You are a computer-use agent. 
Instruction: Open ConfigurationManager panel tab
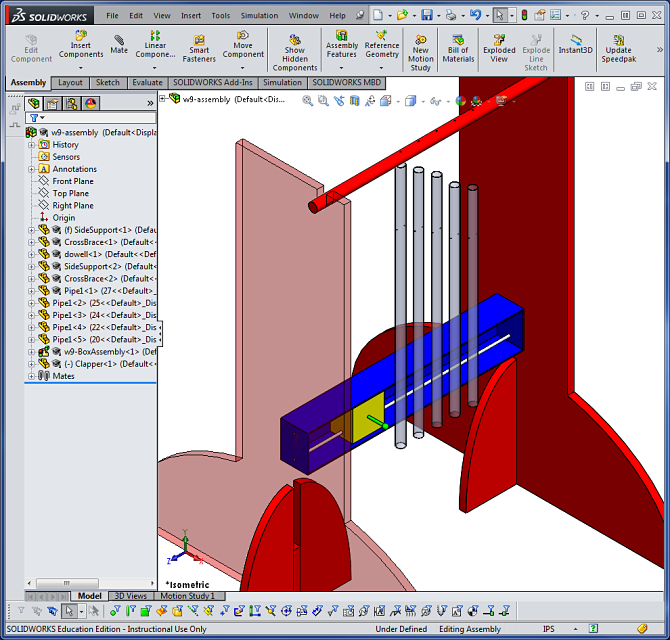[71, 103]
